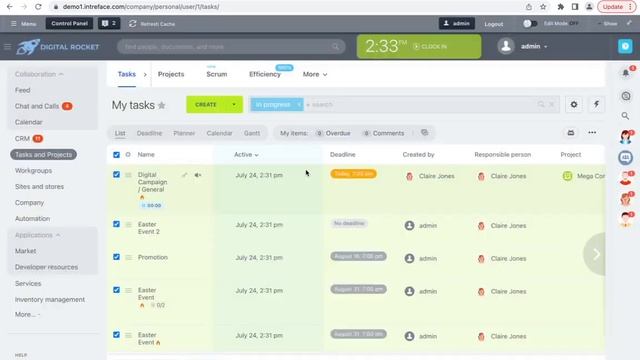Click the Control Panel button
Screen dimensions: 640x360
(x=69, y=24)
